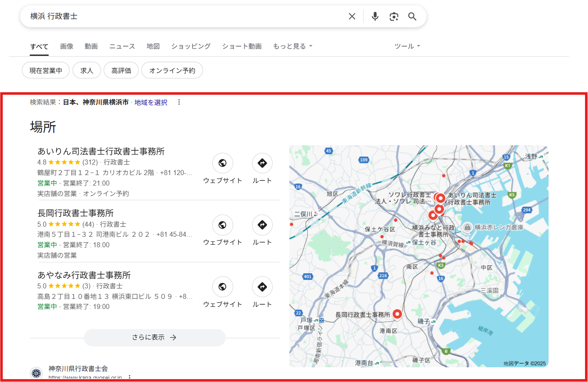Open website icon for あやなみ行政書士事務所

click(x=223, y=287)
